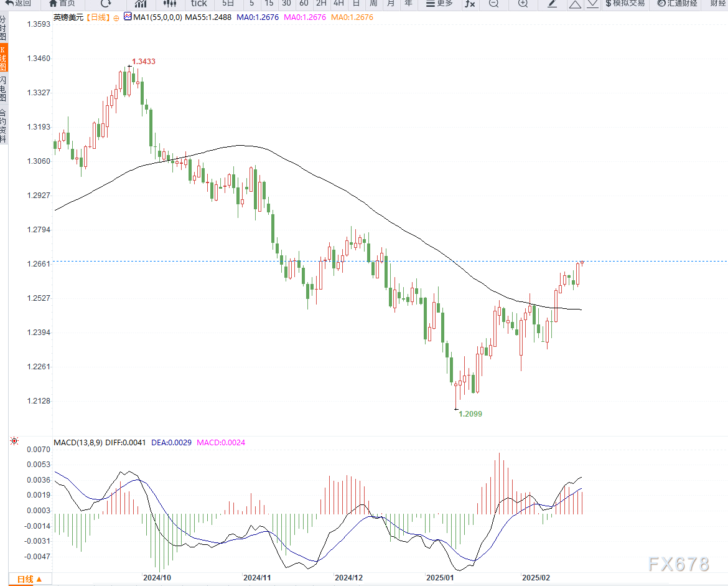
Task: Go to 首页 home page
Action: [62, 3]
